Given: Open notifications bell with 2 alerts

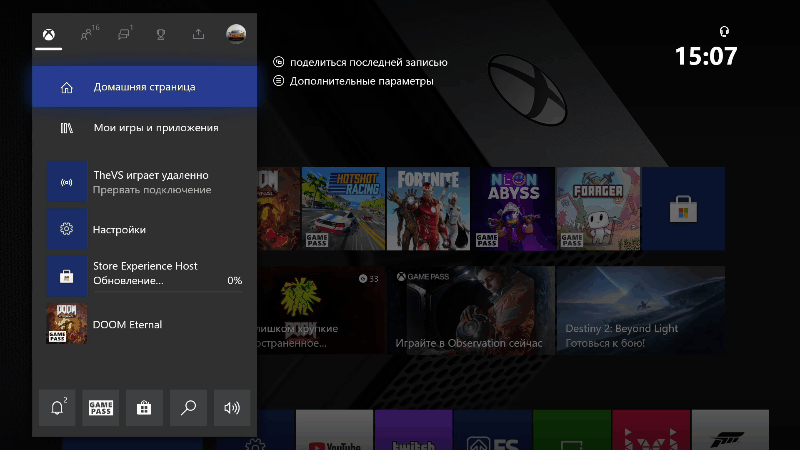Looking at the screenshot, I should (57, 408).
